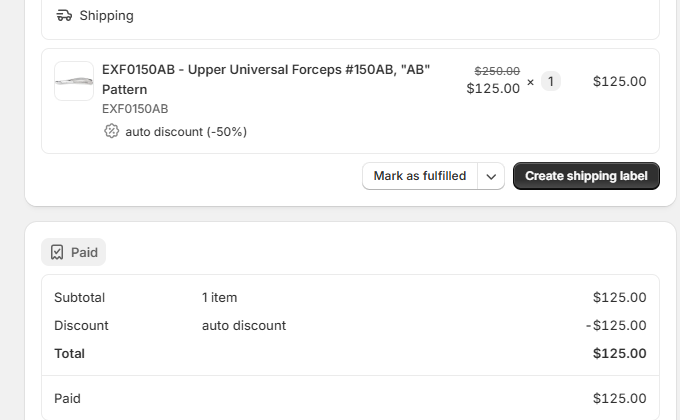
Task: Click the Create shipping label button
Action: click(586, 176)
